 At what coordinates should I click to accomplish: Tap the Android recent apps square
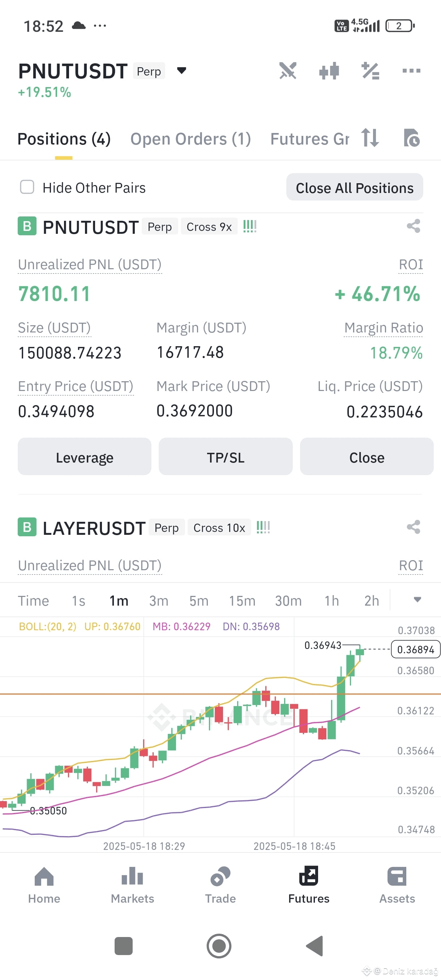point(124,946)
